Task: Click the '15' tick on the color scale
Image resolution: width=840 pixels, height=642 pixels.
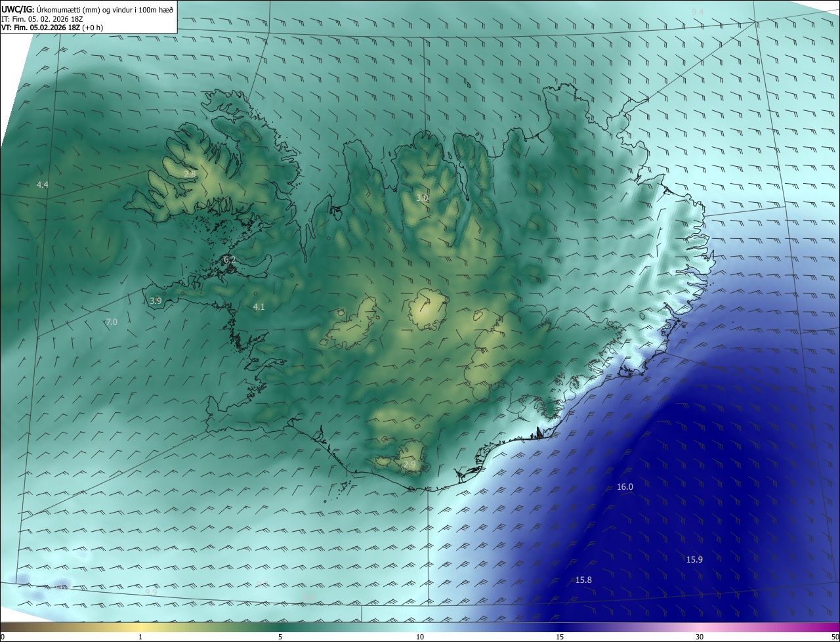Action: tap(560, 637)
